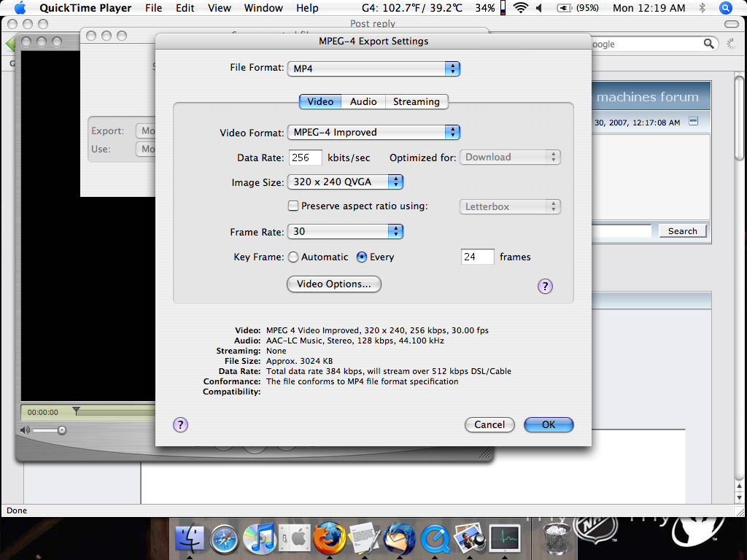Click the battery status icon
747x560 pixels.
pyautogui.click(x=564, y=7)
